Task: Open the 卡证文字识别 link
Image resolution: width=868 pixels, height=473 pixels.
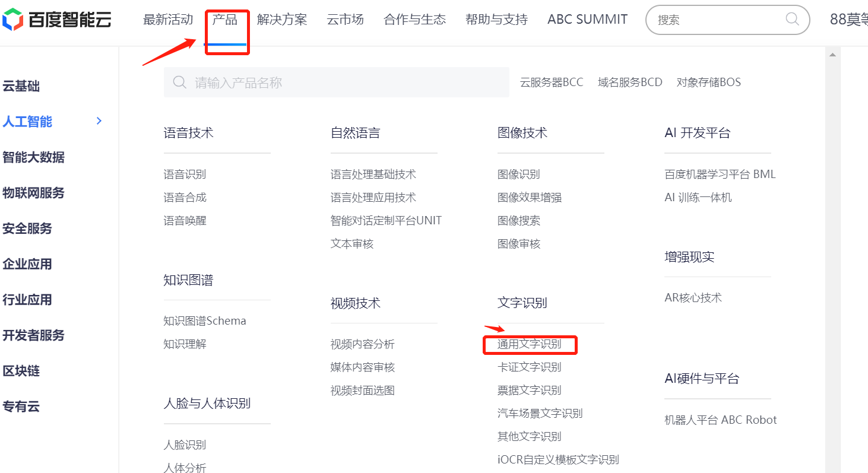Action: click(x=530, y=367)
